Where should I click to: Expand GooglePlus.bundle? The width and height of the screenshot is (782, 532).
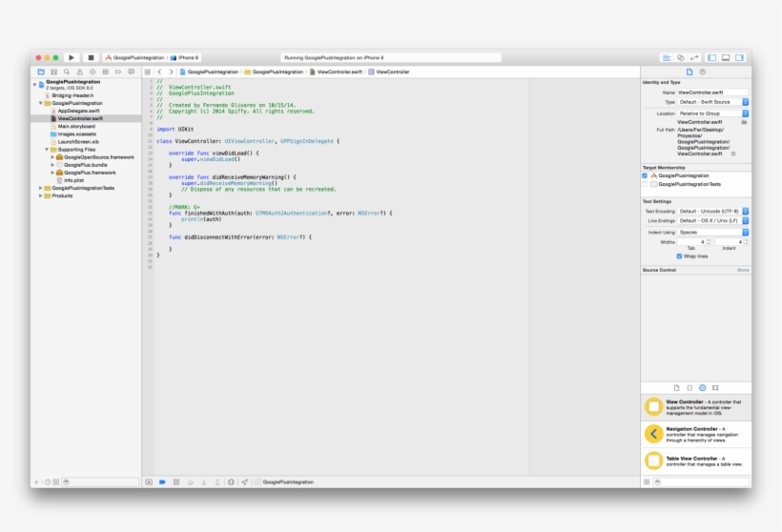[x=52, y=165]
